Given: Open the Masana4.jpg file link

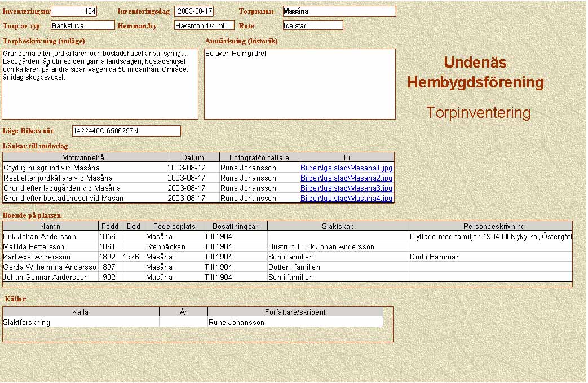Looking at the screenshot, I should click(x=346, y=198).
